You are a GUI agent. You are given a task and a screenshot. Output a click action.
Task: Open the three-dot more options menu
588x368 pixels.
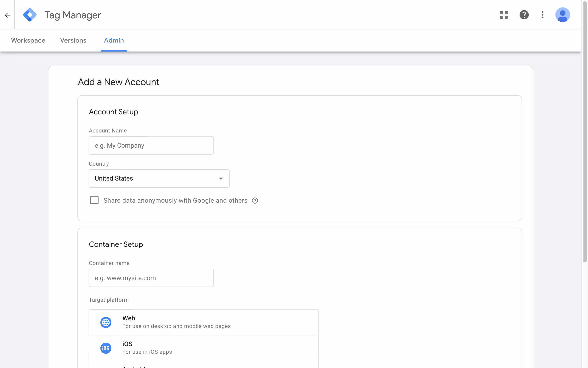542,15
